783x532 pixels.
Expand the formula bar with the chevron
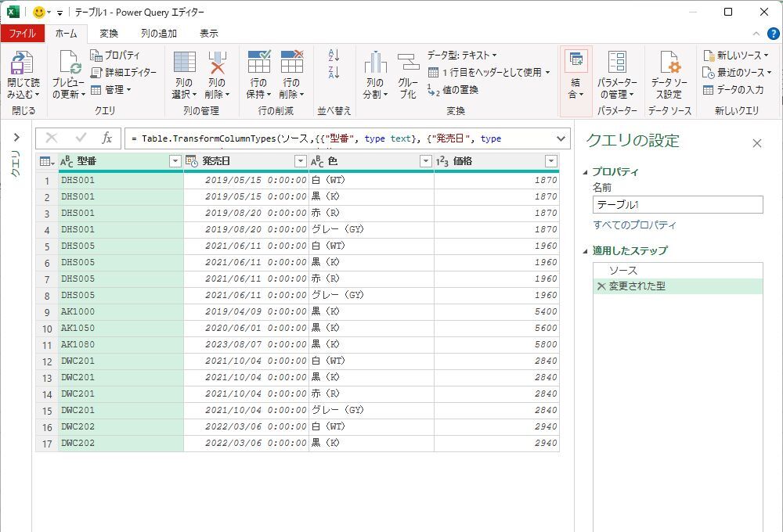(561, 138)
